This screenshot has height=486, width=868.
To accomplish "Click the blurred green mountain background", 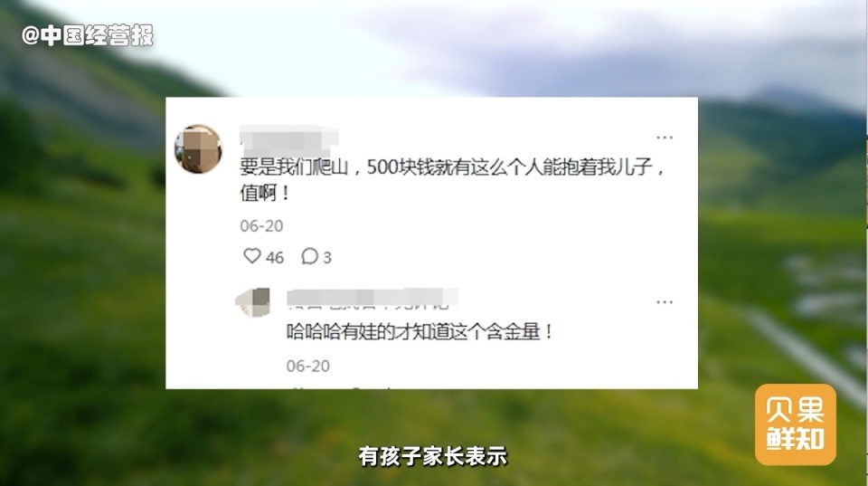I will (83, 277).
